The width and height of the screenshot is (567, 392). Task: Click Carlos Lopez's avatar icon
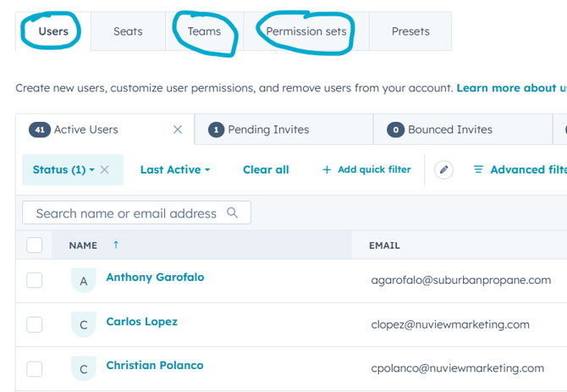[x=84, y=325]
